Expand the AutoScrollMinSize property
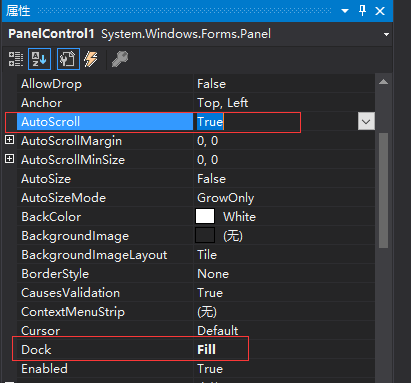The image size is (411, 383). (10, 159)
